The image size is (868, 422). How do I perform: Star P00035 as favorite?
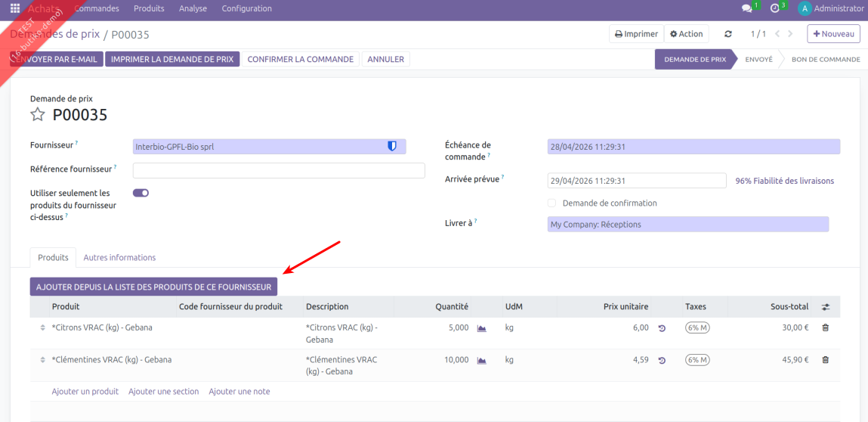(38, 115)
